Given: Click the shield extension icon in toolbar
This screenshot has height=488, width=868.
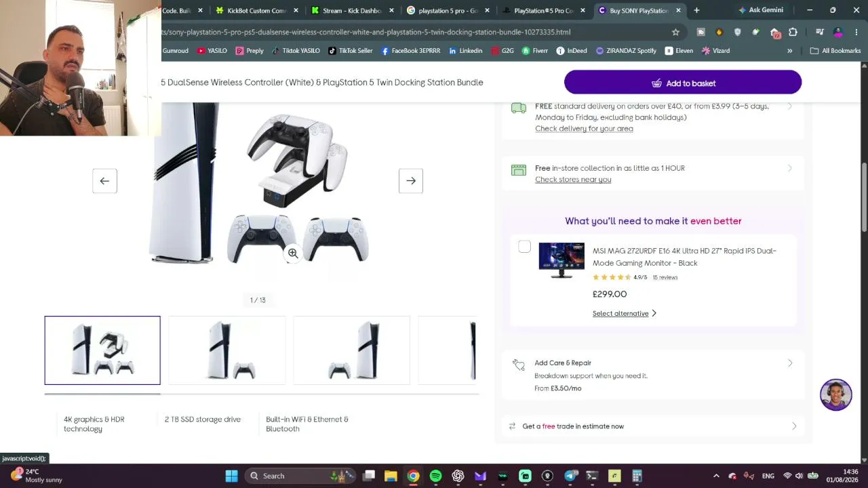Looking at the screenshot, I should tap(738, 32).
